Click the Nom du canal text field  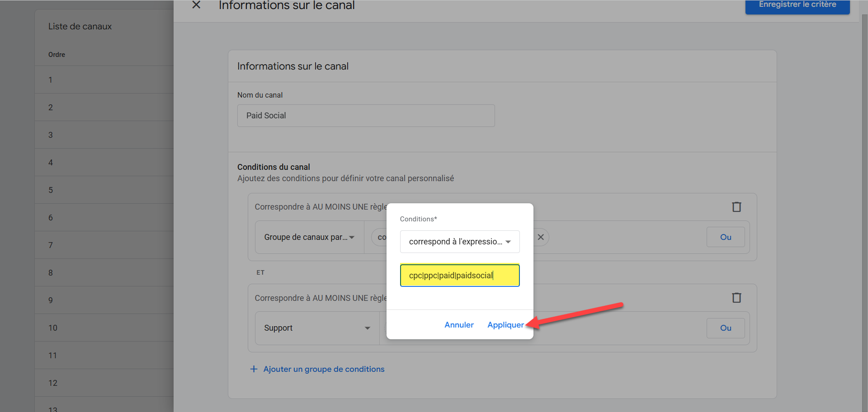[x=366, y=116]
